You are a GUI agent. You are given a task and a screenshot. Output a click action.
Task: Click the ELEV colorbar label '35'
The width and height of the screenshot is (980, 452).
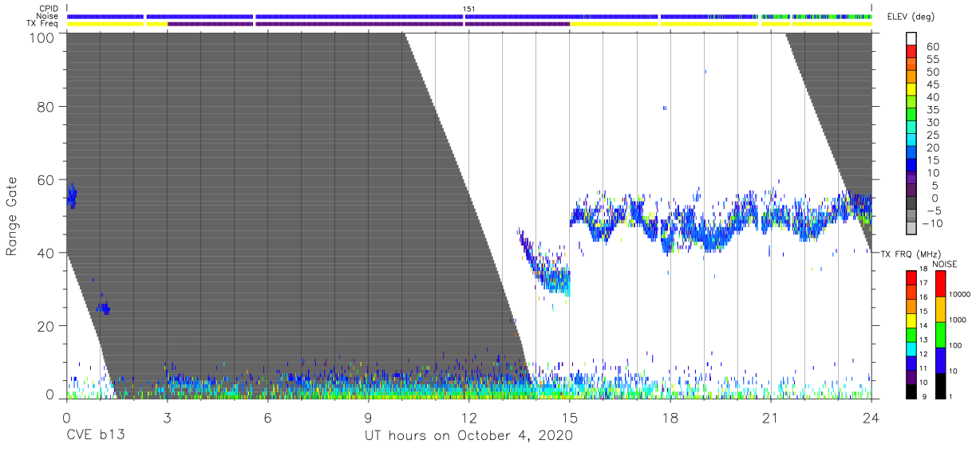coord(932,110)
